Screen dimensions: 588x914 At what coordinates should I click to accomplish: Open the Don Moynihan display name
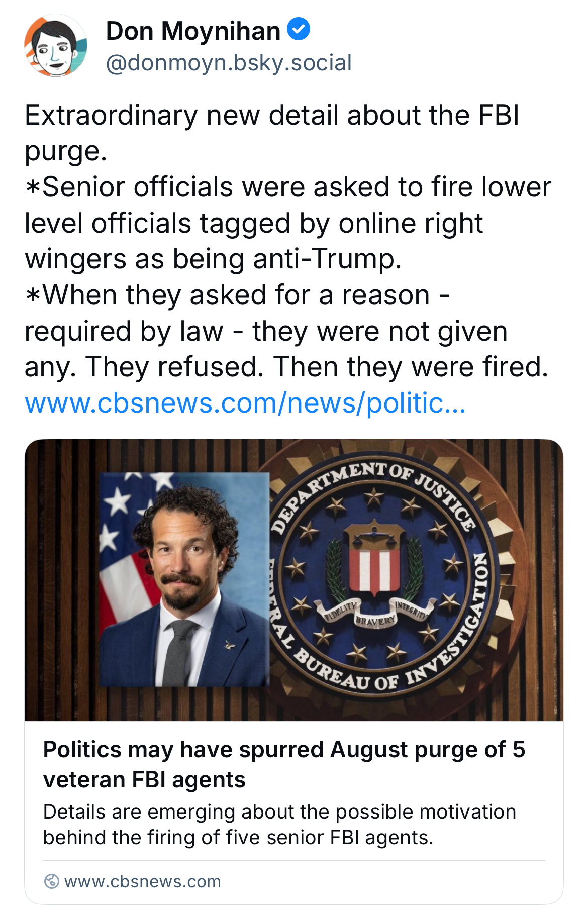pos(193,31)
